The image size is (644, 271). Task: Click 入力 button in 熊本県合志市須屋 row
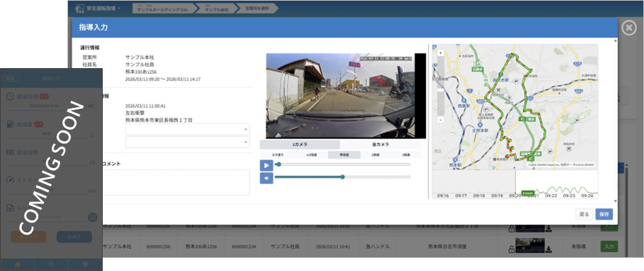tap(609, 246)
